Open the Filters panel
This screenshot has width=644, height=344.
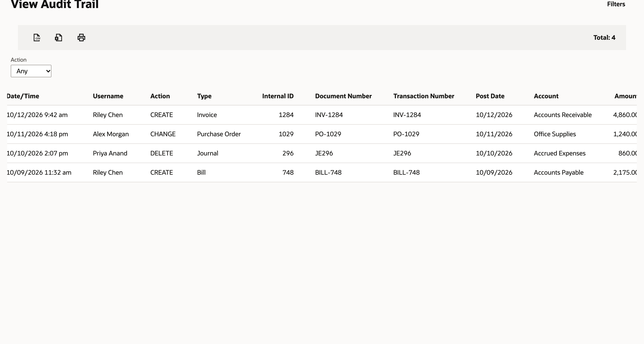click(616, 4)
